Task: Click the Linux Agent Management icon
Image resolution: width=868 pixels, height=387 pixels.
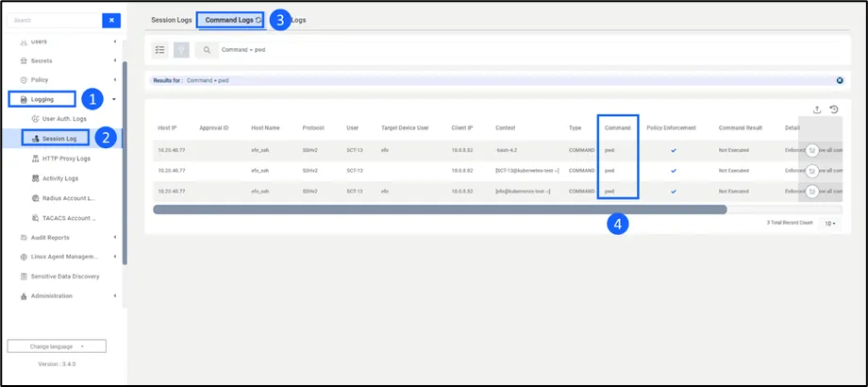Action: click(24, 257)
